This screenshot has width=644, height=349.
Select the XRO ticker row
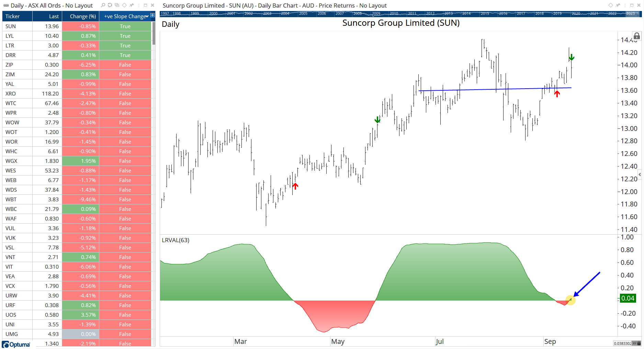(x=77, y=93)
